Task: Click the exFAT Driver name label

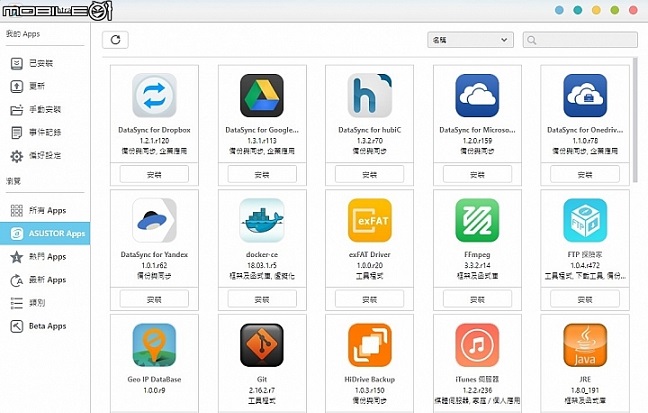Action: click(369, 255)
